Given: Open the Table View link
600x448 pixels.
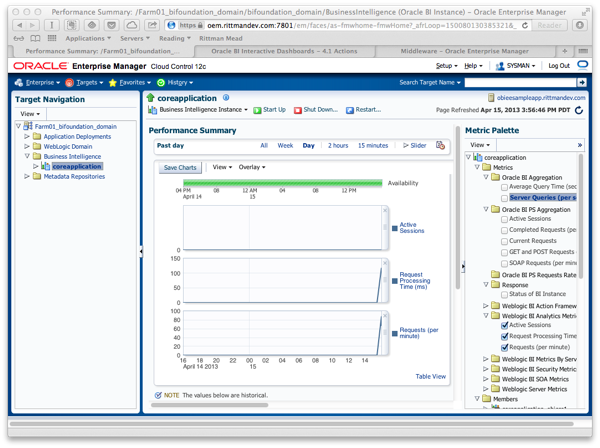Looking at the screenshot, I should point(430,376).
